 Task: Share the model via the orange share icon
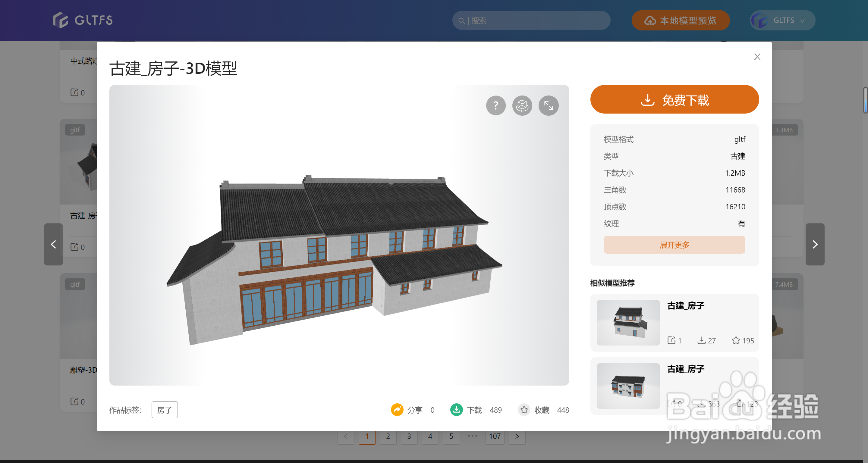pyautogui.click(x=397, y=410)
